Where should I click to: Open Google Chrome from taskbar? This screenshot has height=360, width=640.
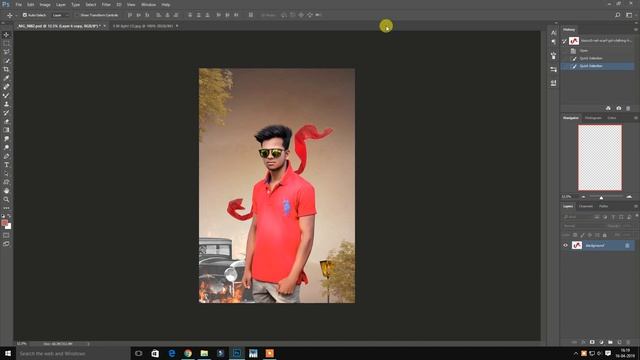(x=188, y=353)
